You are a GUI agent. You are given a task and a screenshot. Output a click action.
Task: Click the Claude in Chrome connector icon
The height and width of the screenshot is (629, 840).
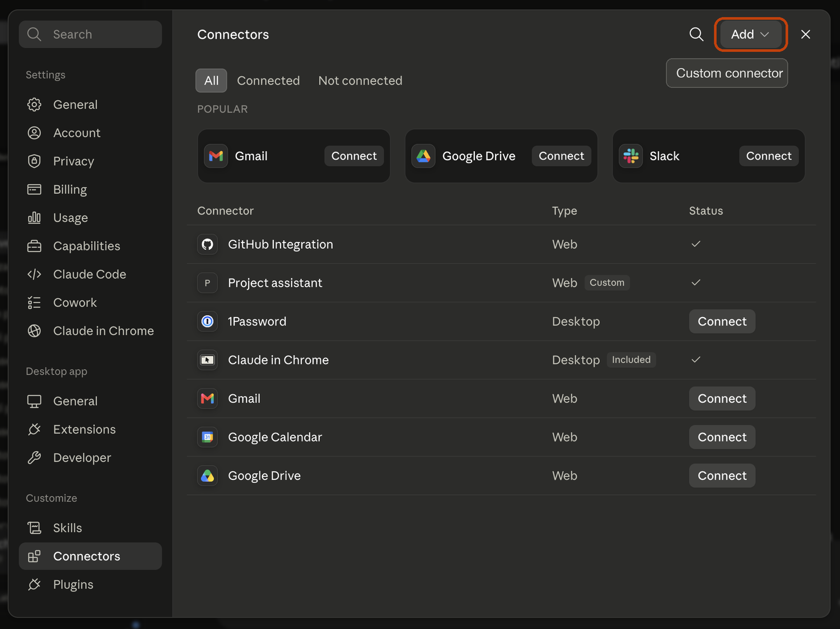tap(207, 360)
